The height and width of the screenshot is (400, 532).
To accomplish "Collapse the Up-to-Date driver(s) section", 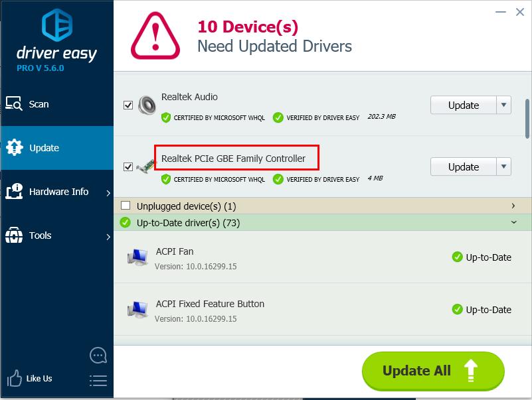I will pos(513,223).
